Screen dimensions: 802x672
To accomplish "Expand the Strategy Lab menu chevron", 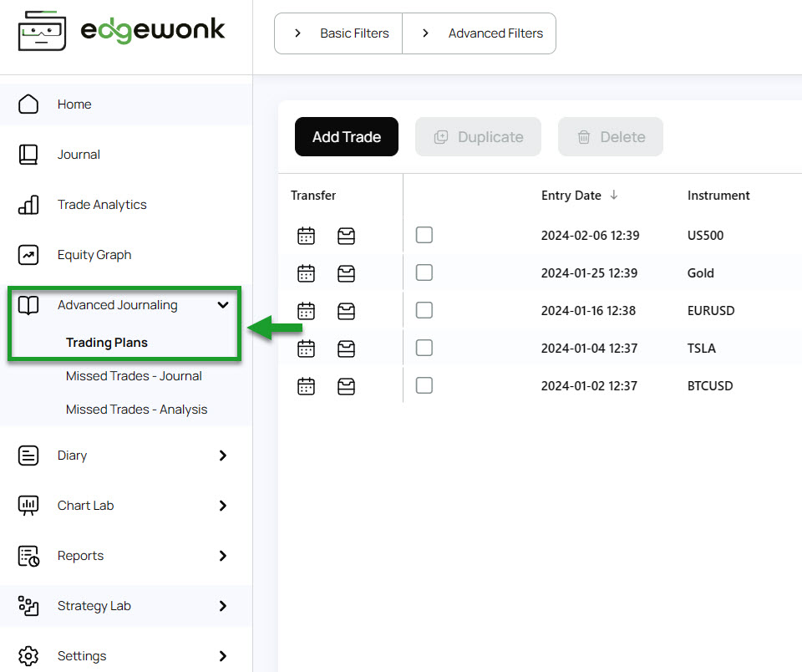I will point(222,606).
